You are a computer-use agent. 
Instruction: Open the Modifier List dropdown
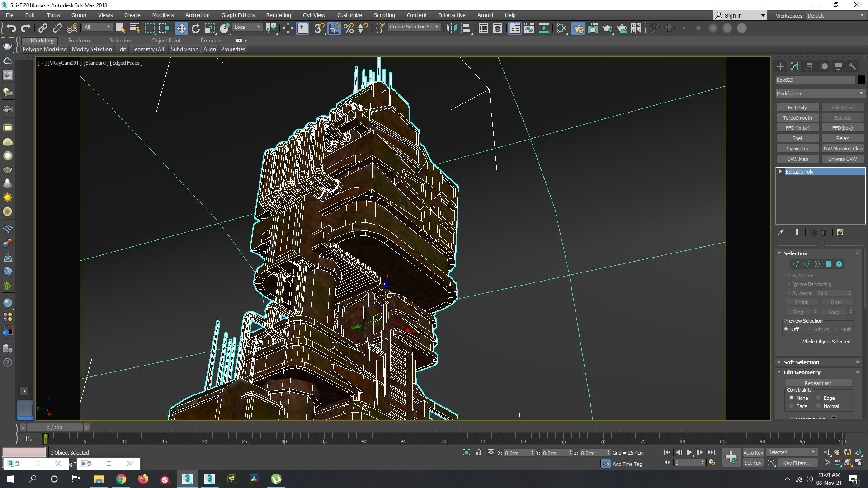tap(820, 94)
